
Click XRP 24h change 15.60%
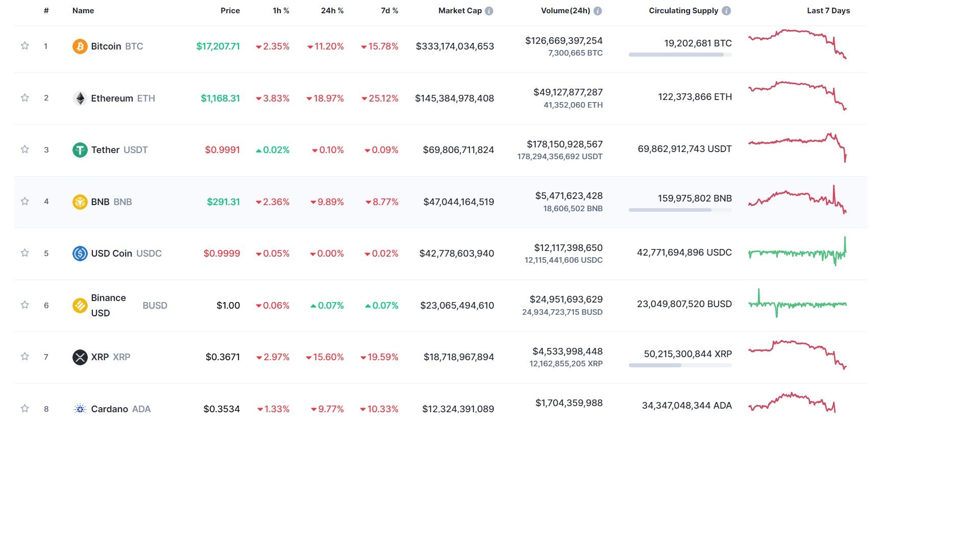click(325, 357)
